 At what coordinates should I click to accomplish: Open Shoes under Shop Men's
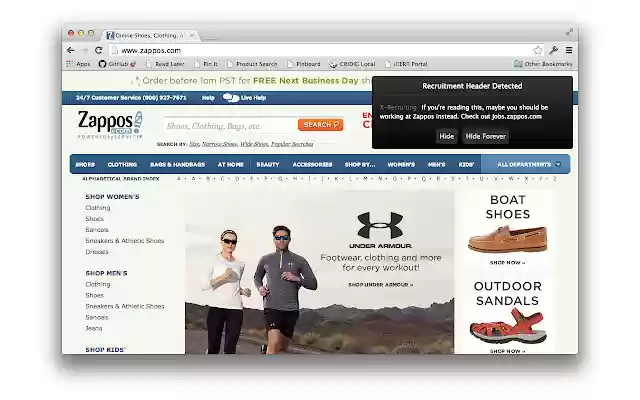pyautogui.click(x=94, y=295)
